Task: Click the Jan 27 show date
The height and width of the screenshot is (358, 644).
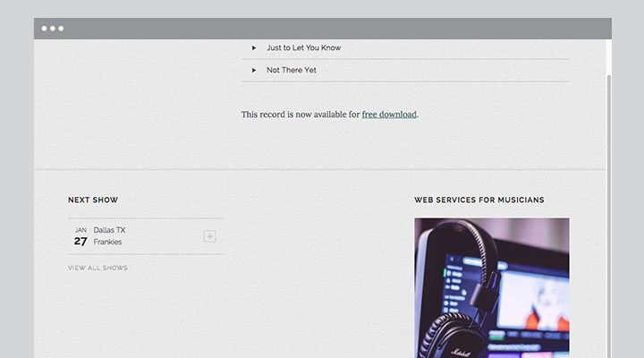Action: click(80, 237)
